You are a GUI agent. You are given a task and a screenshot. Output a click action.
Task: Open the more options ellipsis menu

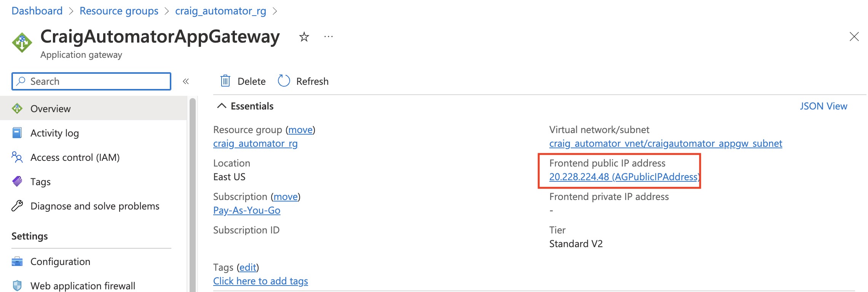(x=328, y=37)
